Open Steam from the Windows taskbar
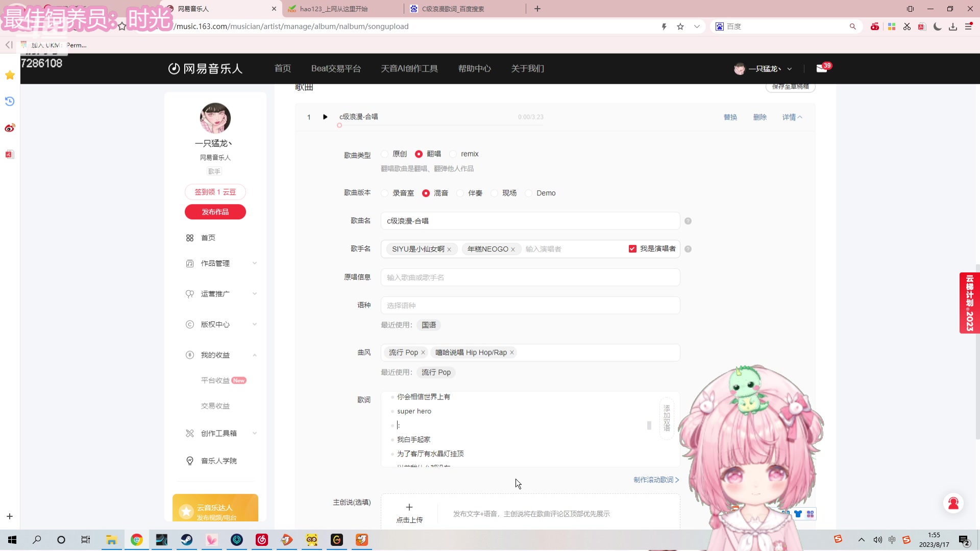This screenshot has width=980, height=551. pyautogui.click(x=187, y=540)
